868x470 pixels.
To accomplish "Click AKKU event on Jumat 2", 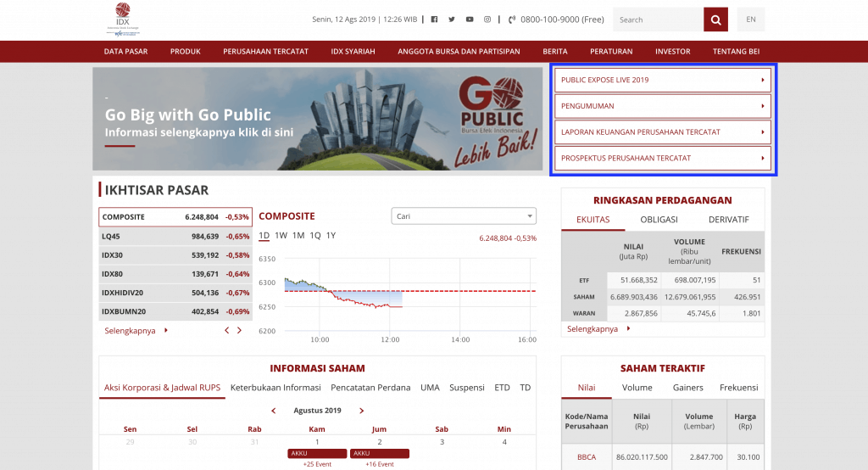I will point(380,453).
